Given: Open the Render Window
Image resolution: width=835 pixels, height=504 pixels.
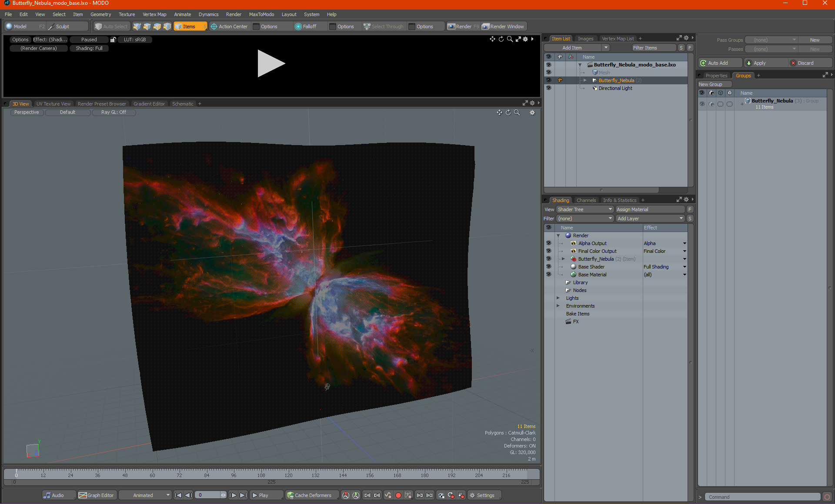Looking at the screenshot, I should point(503,27).
